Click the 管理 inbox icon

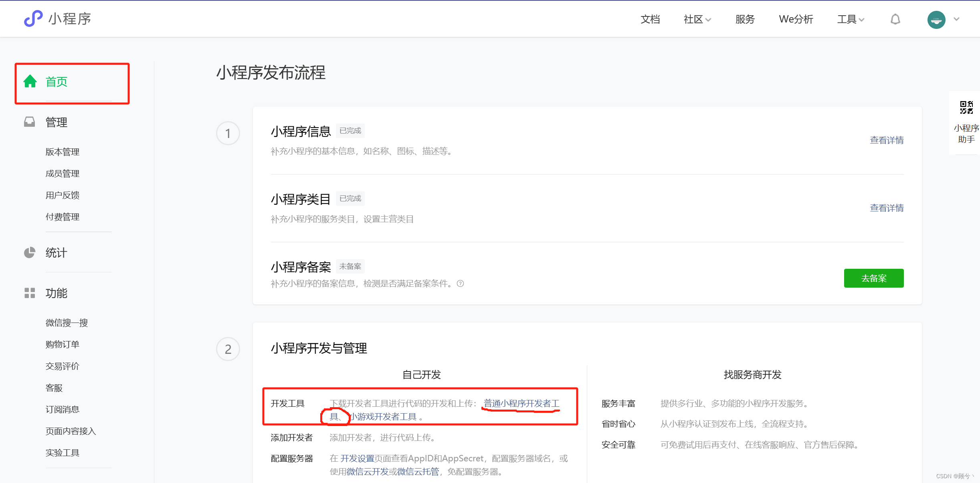click(29, 122)
